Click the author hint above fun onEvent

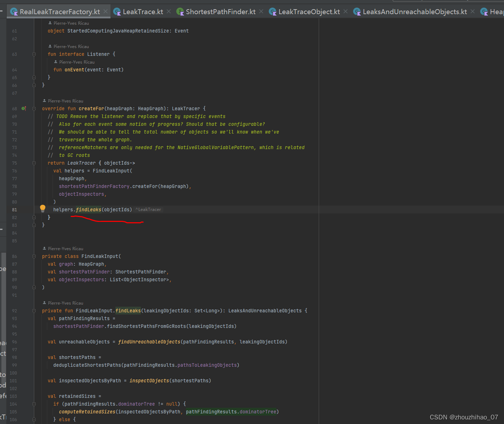point(74,62)
